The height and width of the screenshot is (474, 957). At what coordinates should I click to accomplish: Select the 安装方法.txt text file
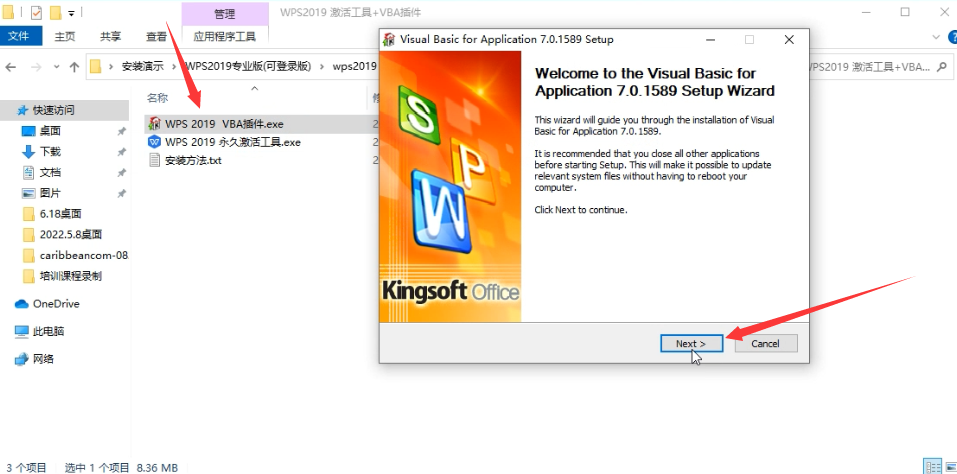click(x=193, y=161)
